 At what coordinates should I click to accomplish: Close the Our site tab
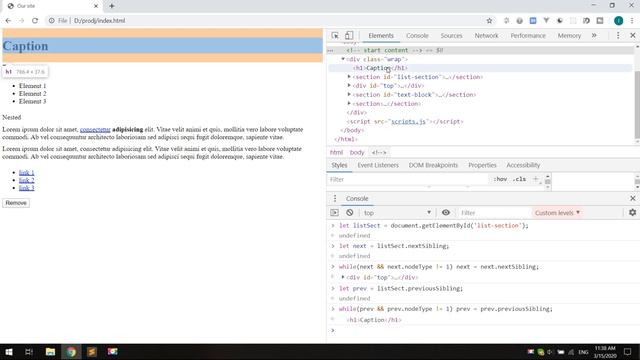tap(96, 6)
